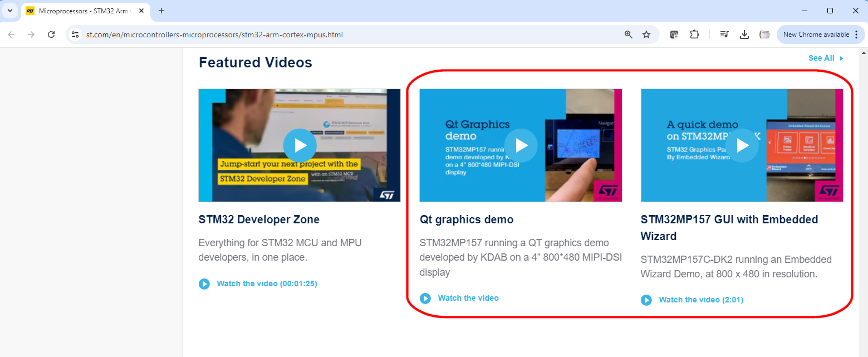Click the See All link
868x357 pixels.
[821, 58]
